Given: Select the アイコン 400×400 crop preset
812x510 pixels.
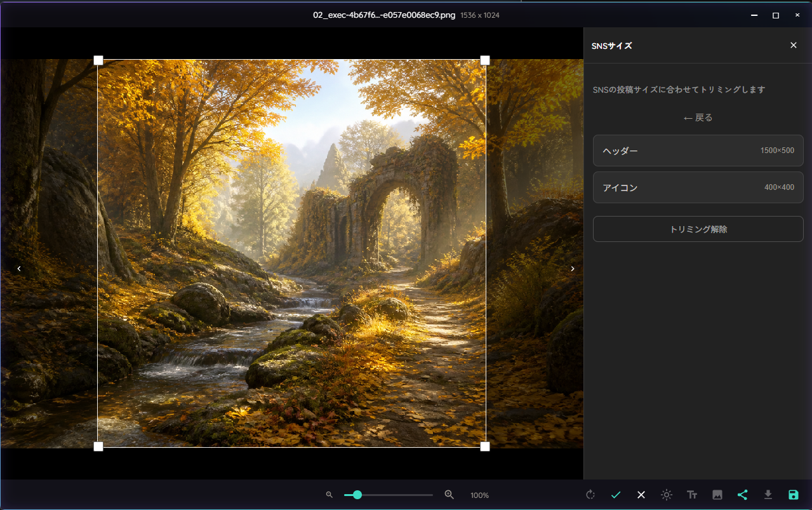Looking at the screenshot, I should (x=698, y=187).
